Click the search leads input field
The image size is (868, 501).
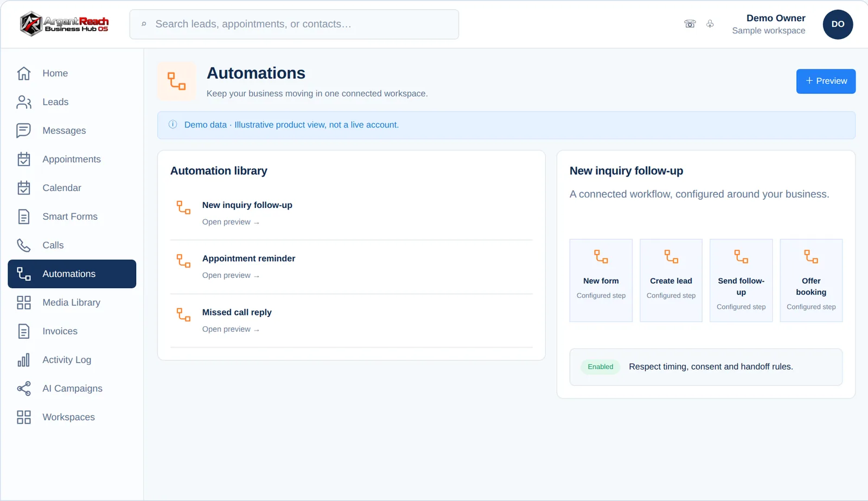click(x=294, y=24)
